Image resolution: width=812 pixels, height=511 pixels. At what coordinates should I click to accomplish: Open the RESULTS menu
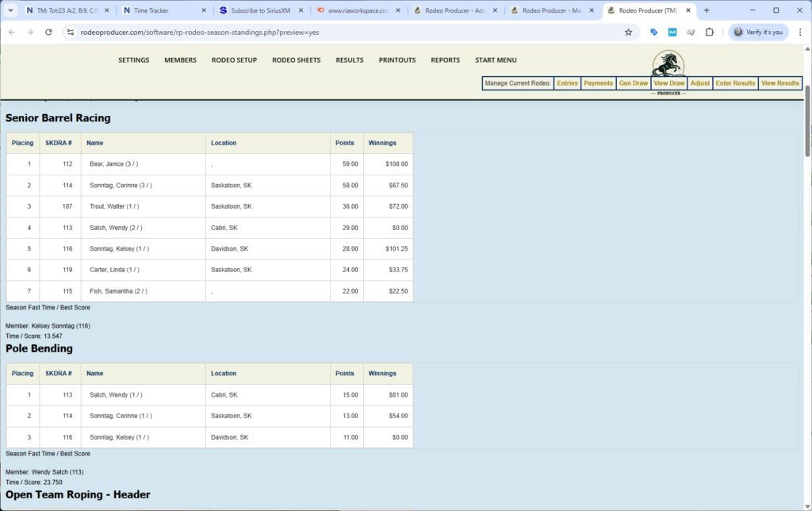[x=349, y=60]
